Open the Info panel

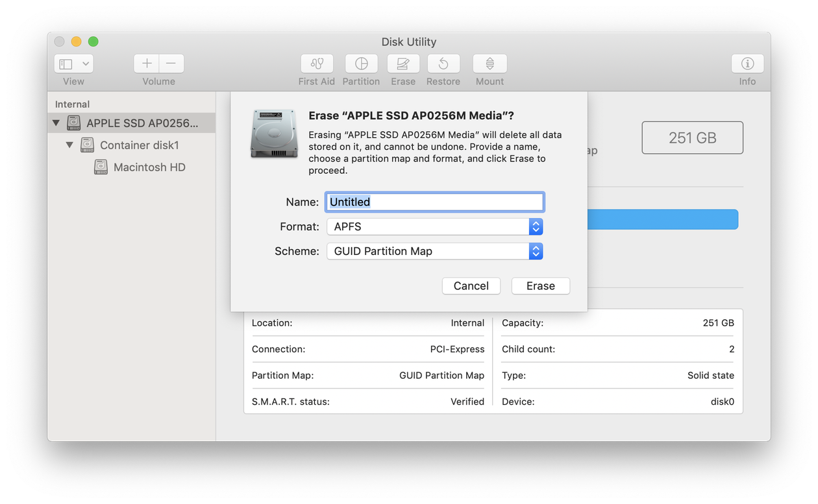coord(747,64)
